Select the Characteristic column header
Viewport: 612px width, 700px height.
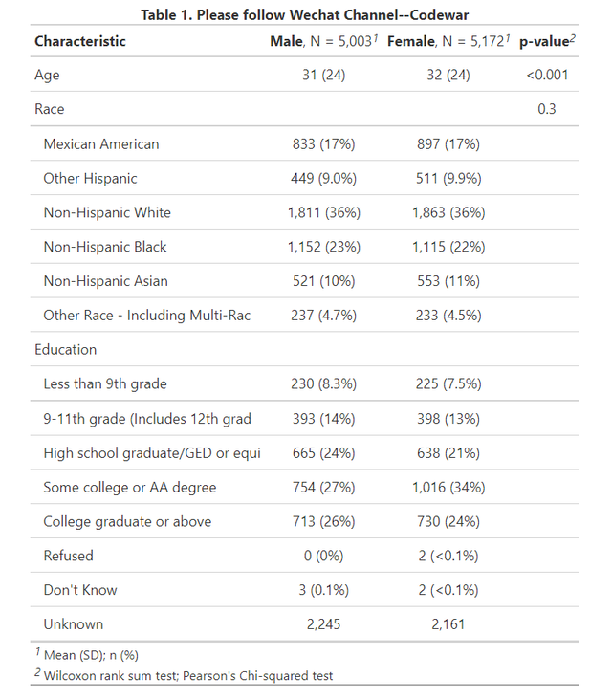80,41
